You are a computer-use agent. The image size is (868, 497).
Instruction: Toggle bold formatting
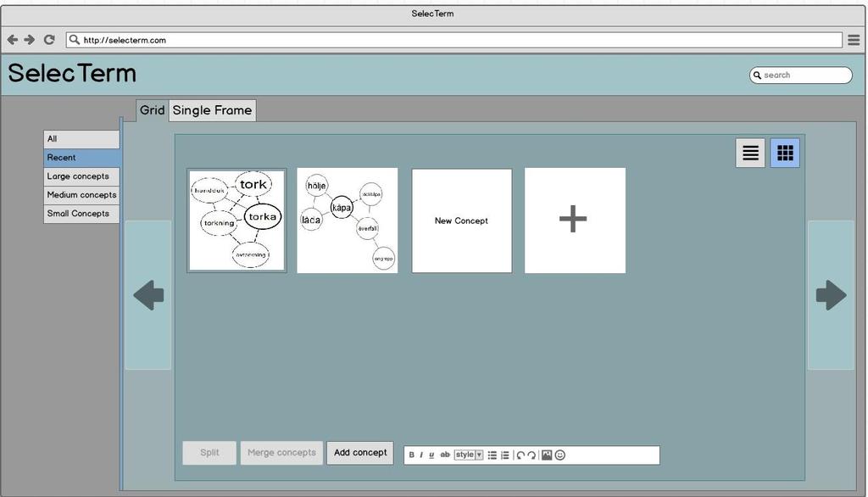[x=411, y=455]
